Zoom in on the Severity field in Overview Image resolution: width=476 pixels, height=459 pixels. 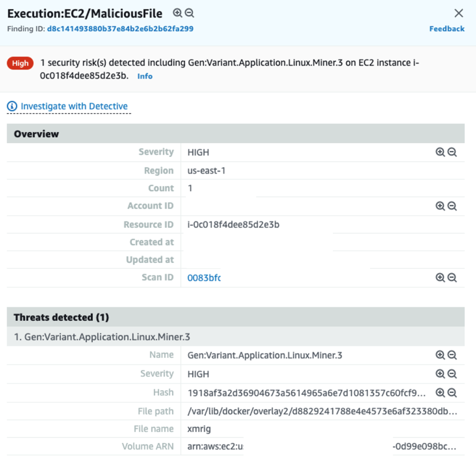click(440, 152)
